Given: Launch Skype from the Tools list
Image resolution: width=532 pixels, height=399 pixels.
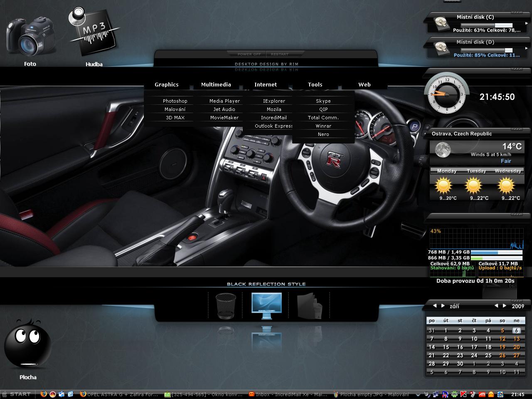Looking at the screenshot, I should pyautogui.click(x=323, y=101).
